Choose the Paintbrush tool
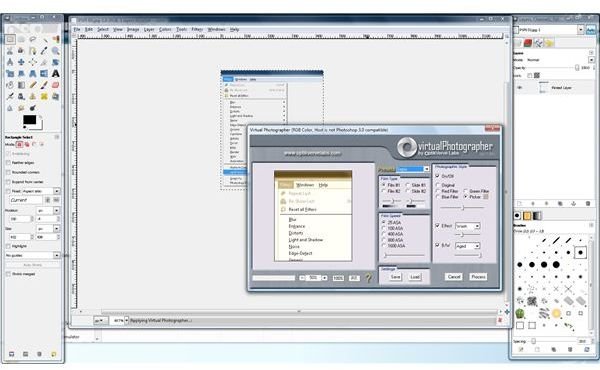Image resolution: width=600 pixels, height=370 pixels. (44, 85)
